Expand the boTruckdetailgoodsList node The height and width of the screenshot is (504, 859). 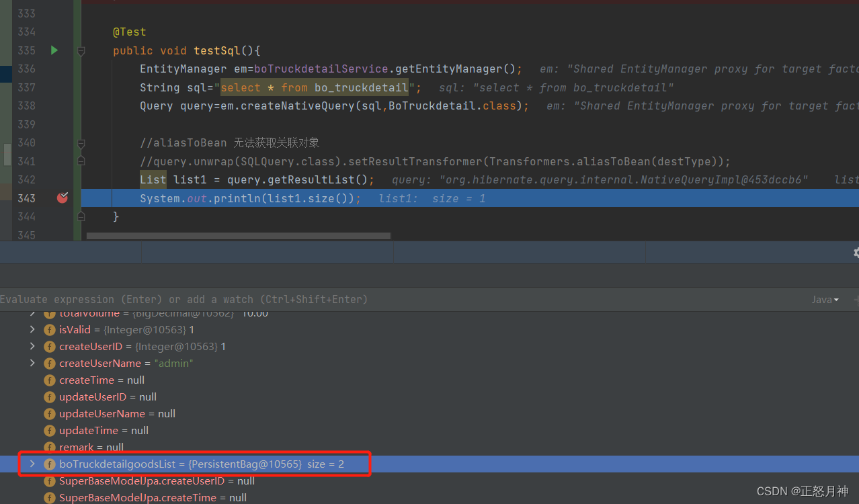coord(32,464)
